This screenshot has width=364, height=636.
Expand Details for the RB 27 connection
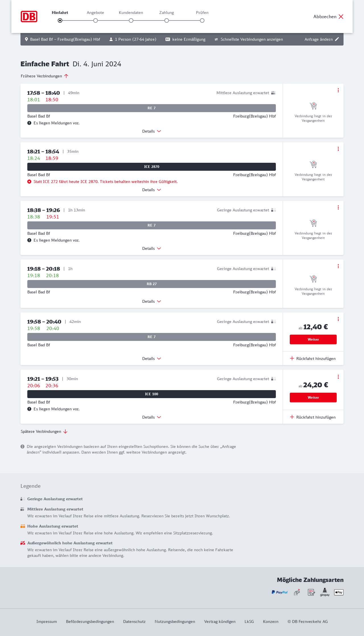pyautogui.click(x=152, y=301)
